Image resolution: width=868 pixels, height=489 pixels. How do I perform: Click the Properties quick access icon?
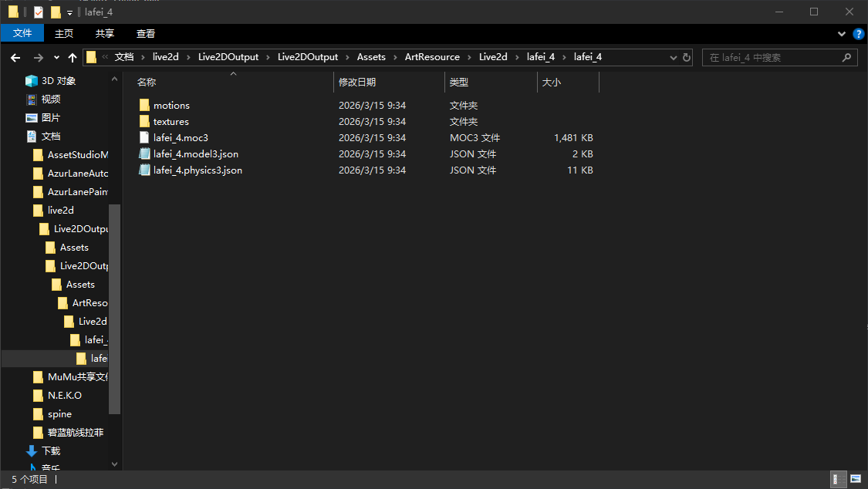(39, 12)
